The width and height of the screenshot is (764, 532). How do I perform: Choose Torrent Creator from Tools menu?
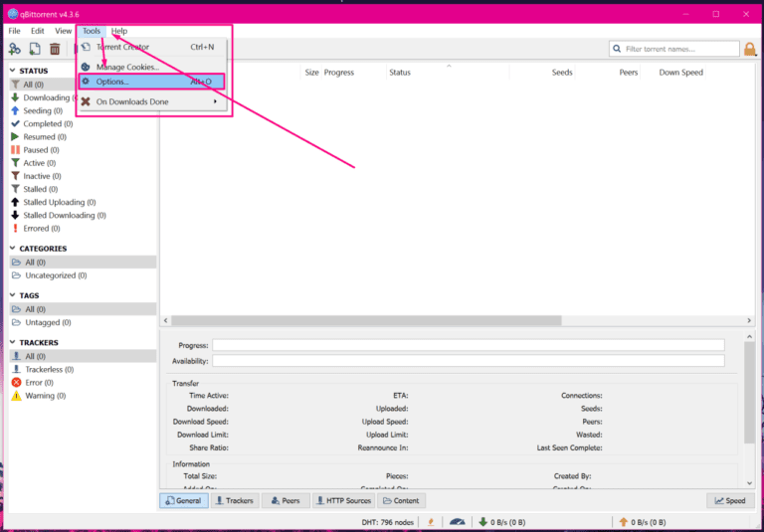click(152, 48)
